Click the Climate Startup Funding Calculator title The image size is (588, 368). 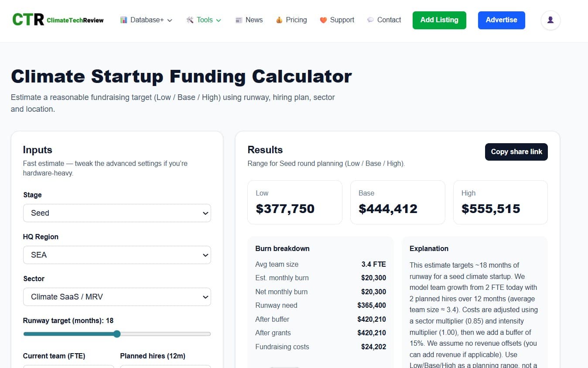coord(181,76)
